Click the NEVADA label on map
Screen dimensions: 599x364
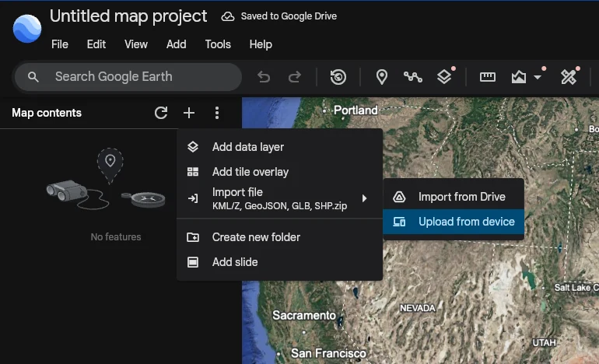[x=418, y=308]
